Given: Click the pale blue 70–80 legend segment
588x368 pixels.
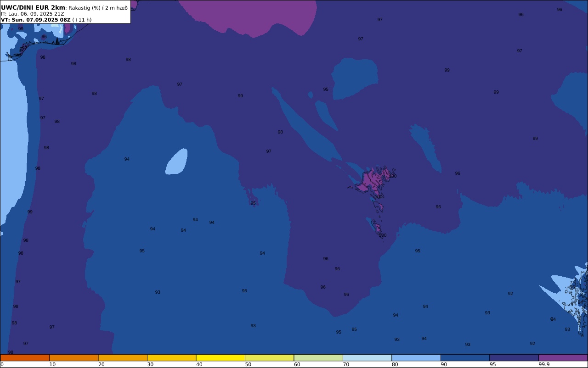Looking at the screenshot, I should coord(367,357).
